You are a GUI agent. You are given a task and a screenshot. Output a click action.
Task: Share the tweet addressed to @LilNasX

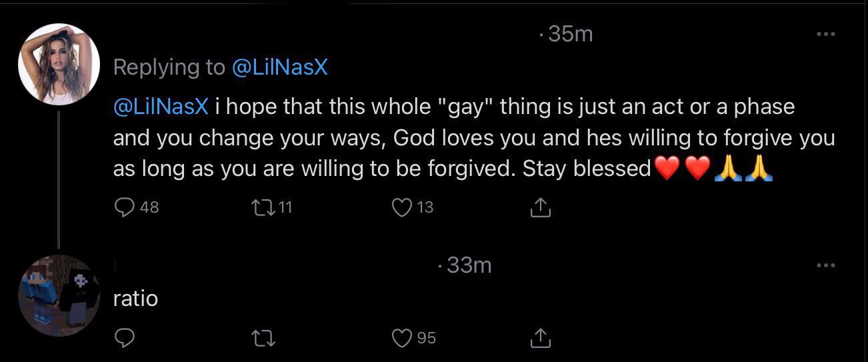point(540,208)
